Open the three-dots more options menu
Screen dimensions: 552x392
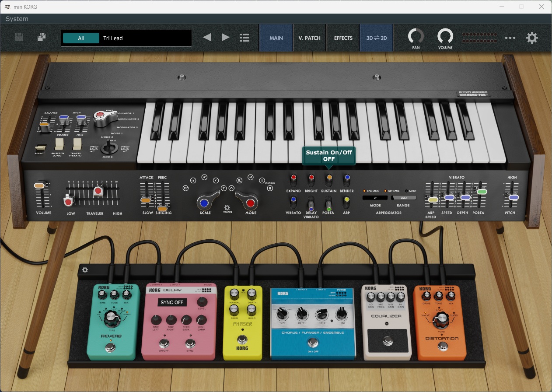tap(510, 38)
